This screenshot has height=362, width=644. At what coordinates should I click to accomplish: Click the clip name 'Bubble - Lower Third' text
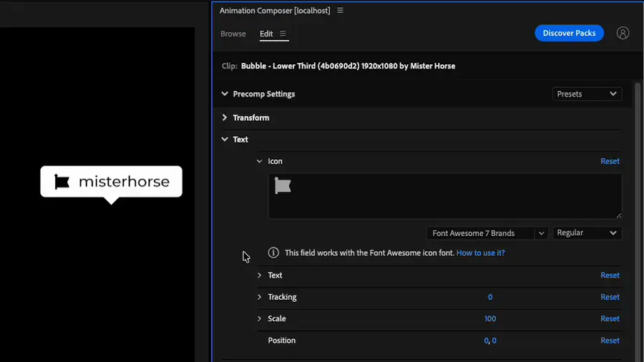click(348, 66)
